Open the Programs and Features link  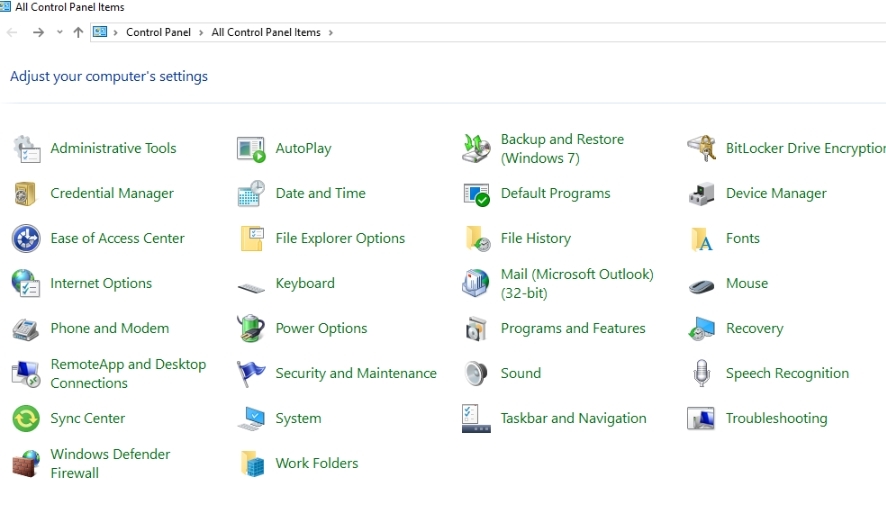pos(572,328)
